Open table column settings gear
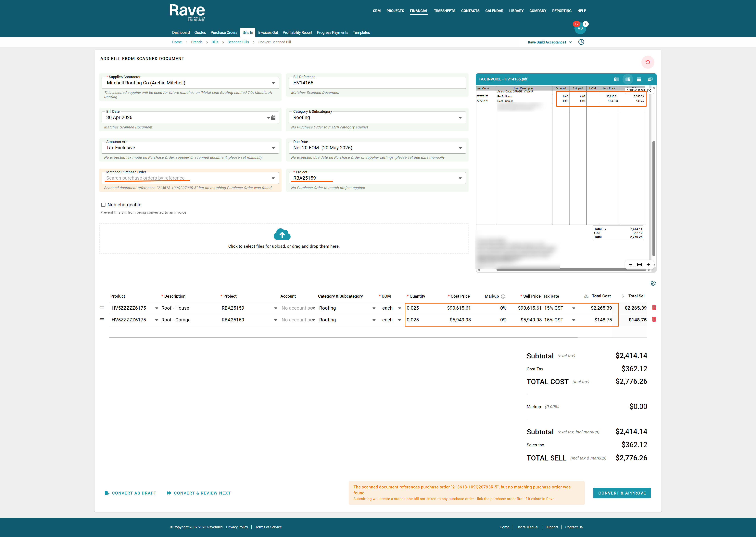The height and width of the screenshot is (537, 756). pos(653,283)
